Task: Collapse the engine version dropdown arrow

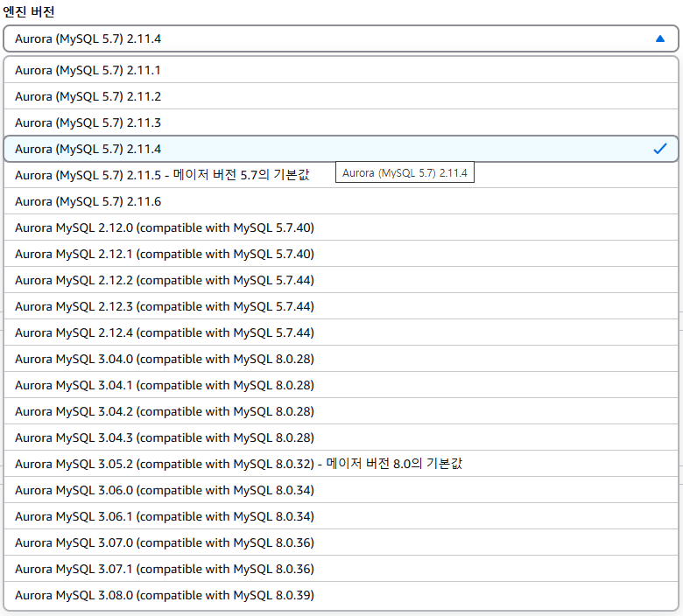Action: (x=660, y=38)
